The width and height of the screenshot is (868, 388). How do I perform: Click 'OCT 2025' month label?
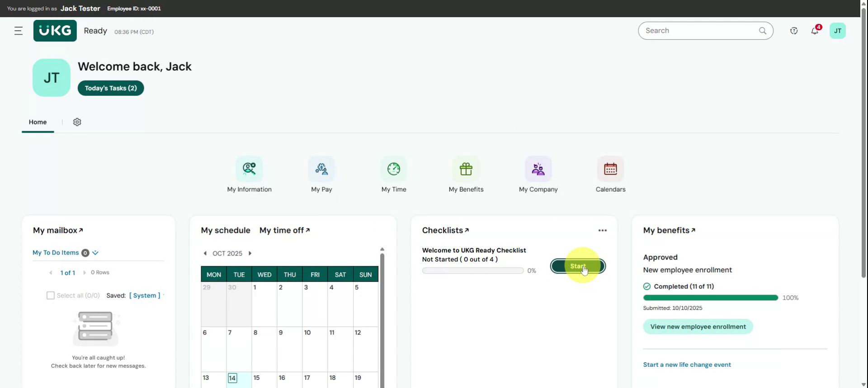[227, 253]
